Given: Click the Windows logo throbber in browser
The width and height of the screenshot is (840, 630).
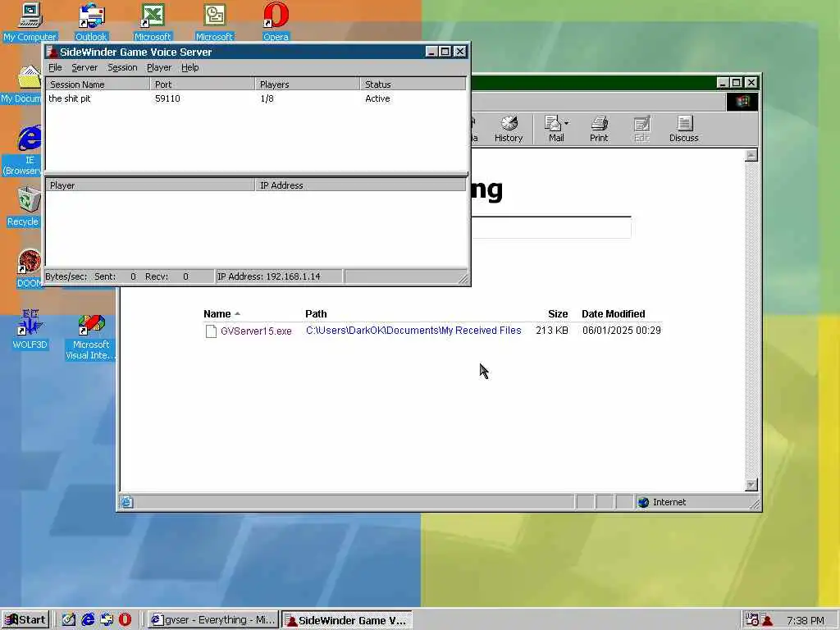Looking at the screenshot, I should [x=742, y=102].
